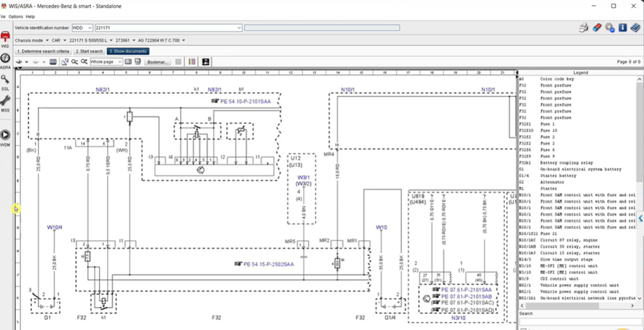Click the black circuit tracing icon
Viewport: 644px width, 330px height.
pos(206,62)
